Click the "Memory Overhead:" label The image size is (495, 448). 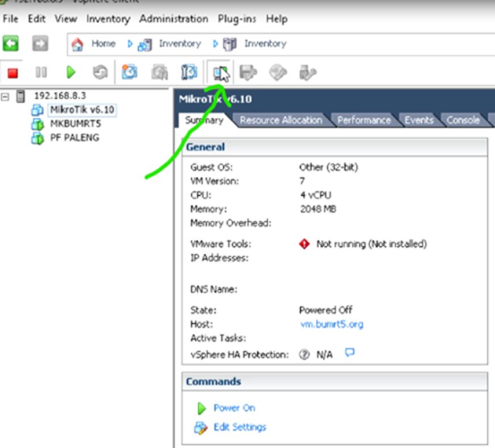tap(231, 223)
